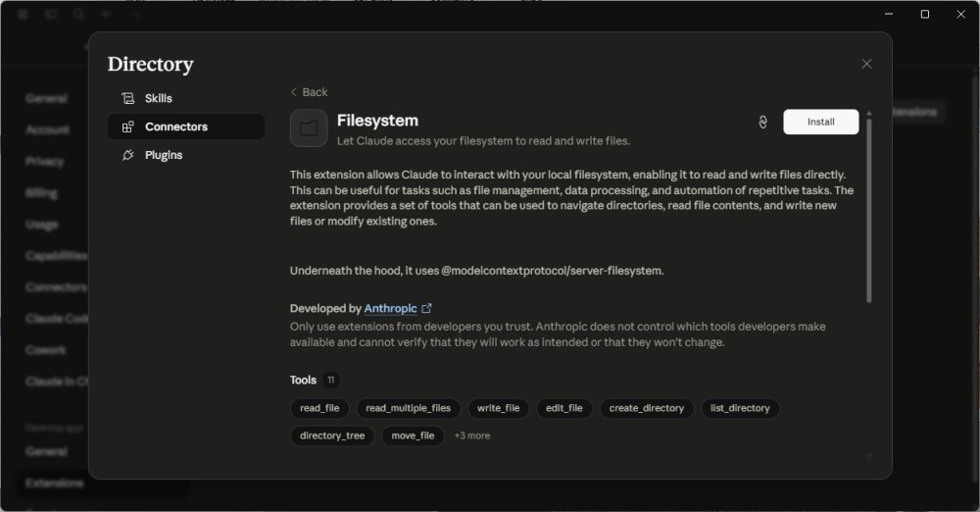980x512 pixels.
Task: Minimize the application window
Action: point(889,14)
